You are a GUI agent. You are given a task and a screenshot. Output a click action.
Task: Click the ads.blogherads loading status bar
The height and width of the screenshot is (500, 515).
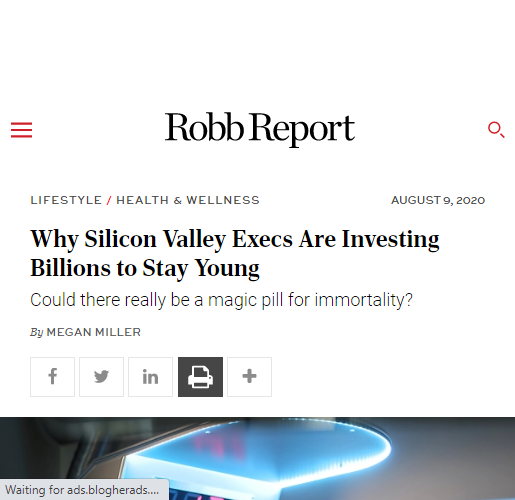82,490
